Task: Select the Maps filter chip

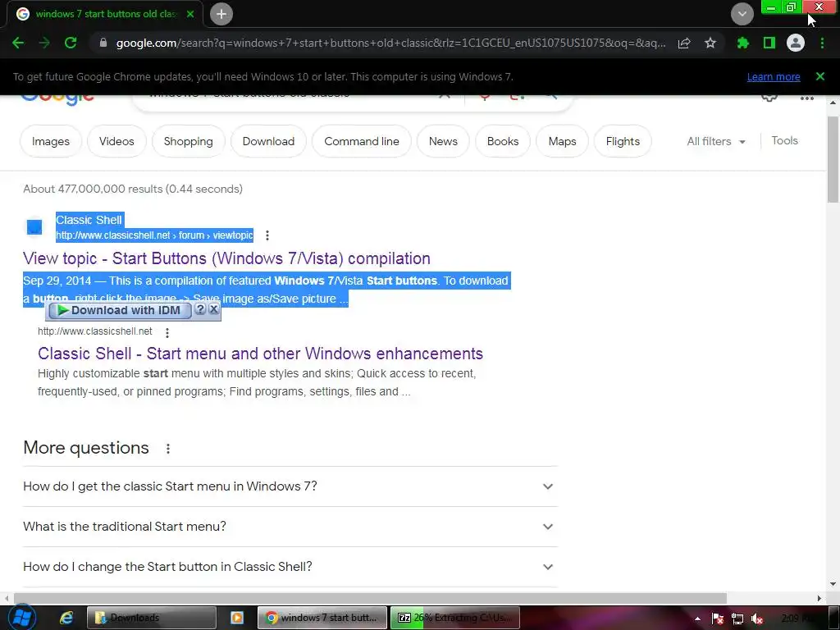Action: (x=562, y=141)
